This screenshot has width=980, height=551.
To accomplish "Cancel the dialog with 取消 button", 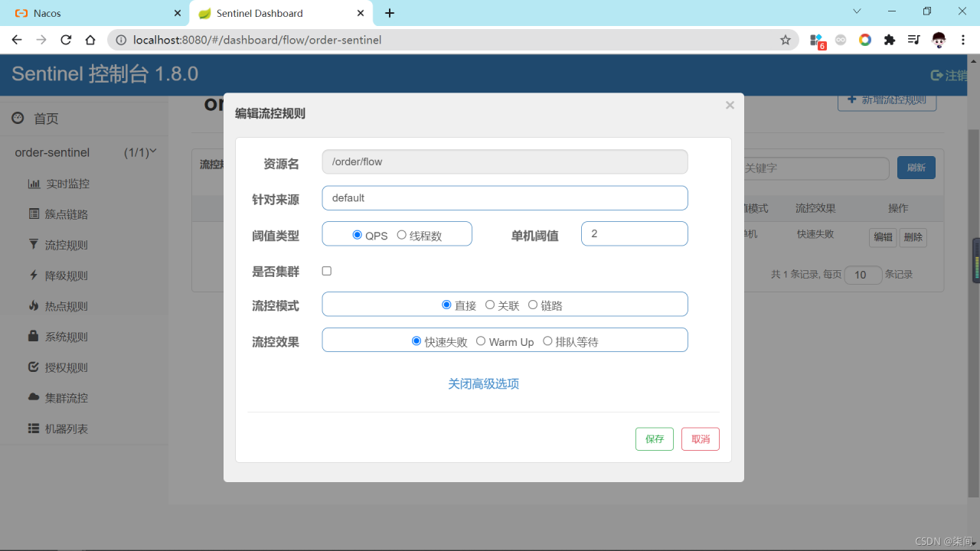I will [x=701, y=439].
